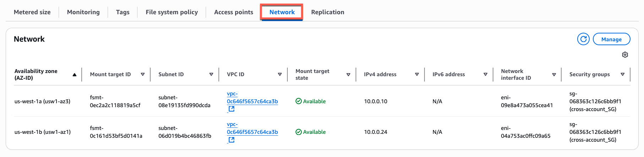Sort by Mount target ID column arrow

tap(143, 74)
